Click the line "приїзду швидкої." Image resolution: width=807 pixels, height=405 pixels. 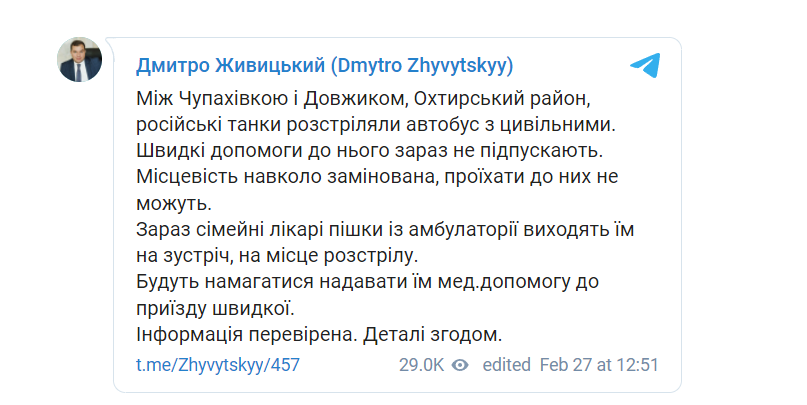(x=216, y=308)
